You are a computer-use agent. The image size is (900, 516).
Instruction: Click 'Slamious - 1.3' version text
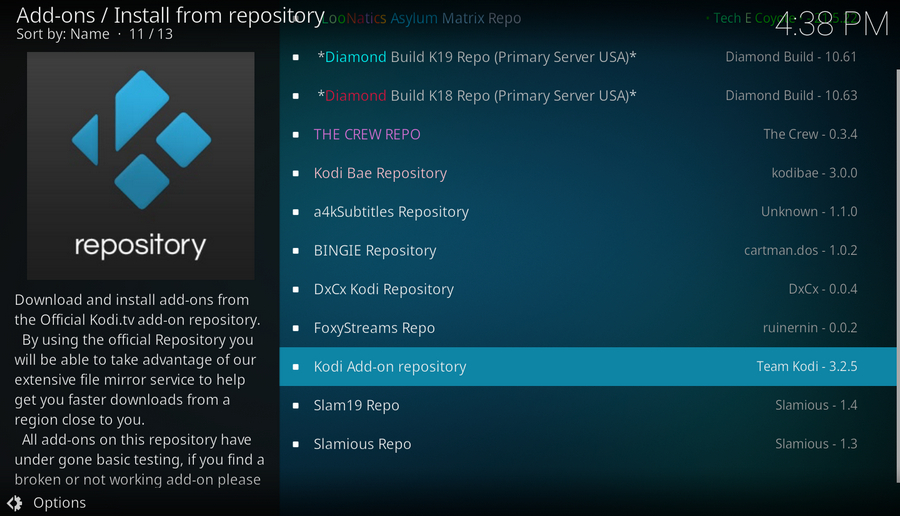pos(816,444)
